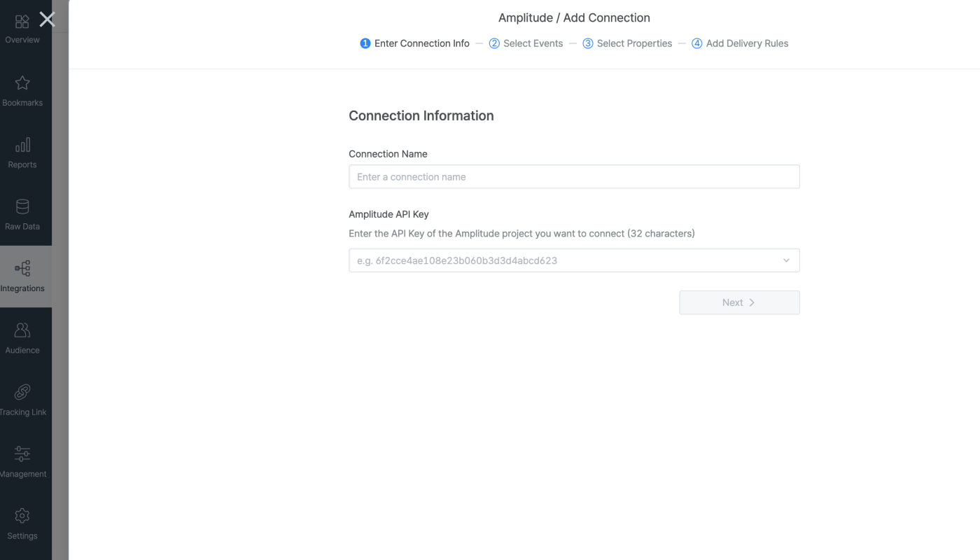Click the Connection Name label

pyautogui.click(x=388, y=154)
